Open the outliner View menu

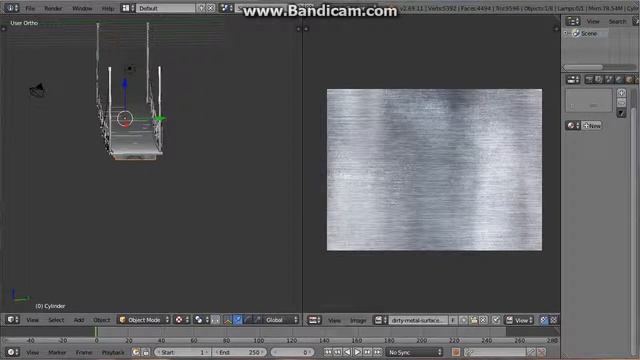coord(593,22)
